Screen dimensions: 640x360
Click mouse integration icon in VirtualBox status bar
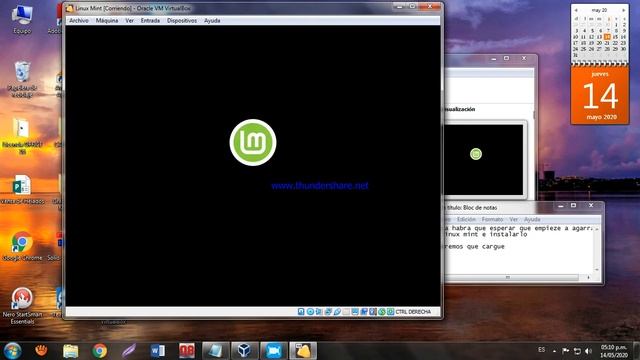point(382,312)
